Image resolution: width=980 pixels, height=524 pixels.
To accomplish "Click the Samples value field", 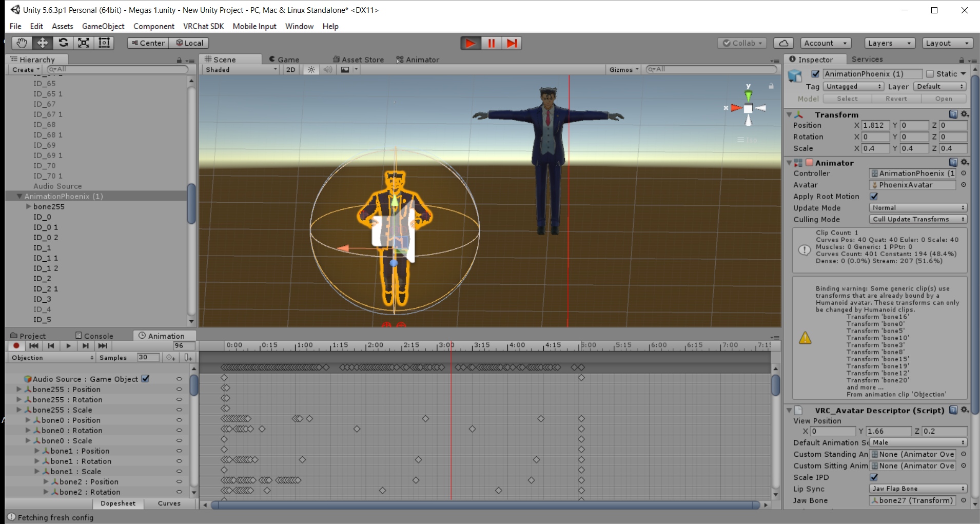I will tap(148, 358).
